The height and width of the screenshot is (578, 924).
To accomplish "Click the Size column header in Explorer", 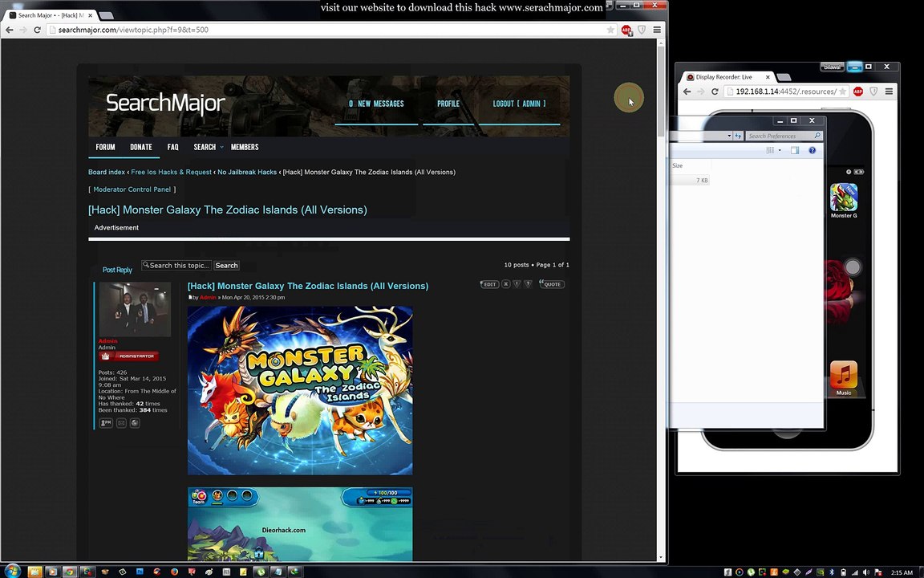I will (x=690, y=165).
